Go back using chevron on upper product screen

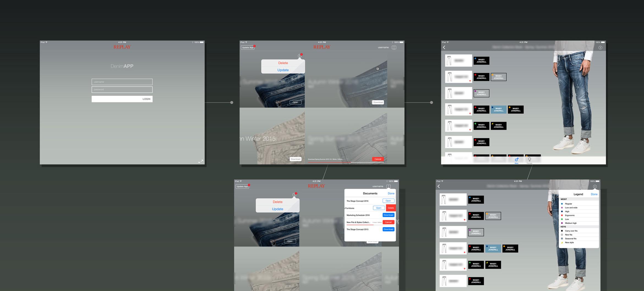pyautogui.click(x=444, y=47)
